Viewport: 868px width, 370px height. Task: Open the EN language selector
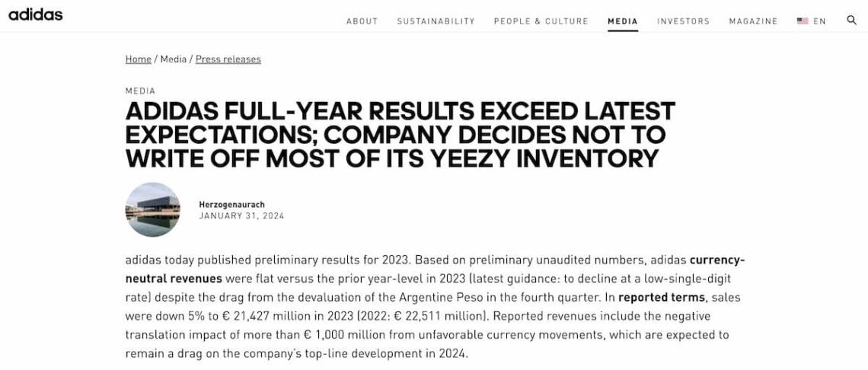pyautogui.click(x=819, y=21)
